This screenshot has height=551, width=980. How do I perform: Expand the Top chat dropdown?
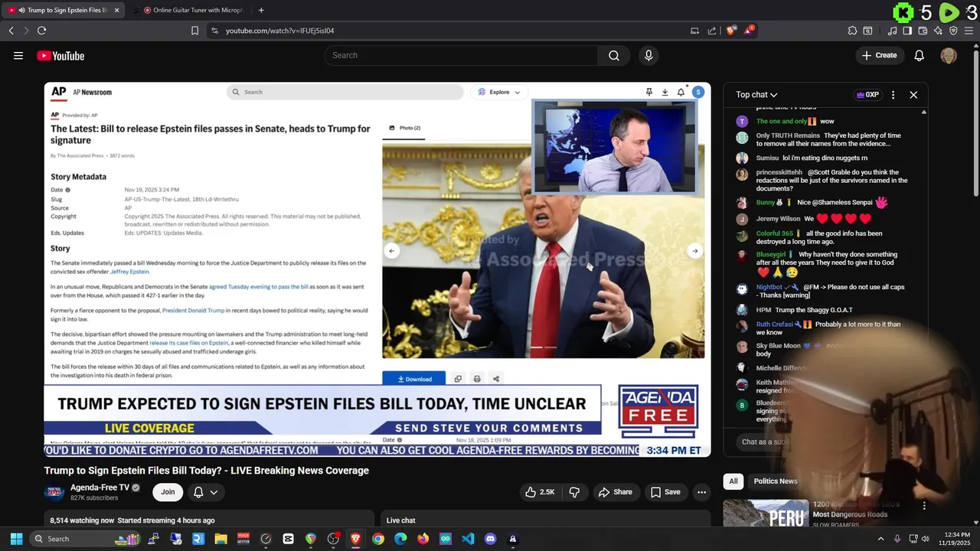tap(756, 95)
